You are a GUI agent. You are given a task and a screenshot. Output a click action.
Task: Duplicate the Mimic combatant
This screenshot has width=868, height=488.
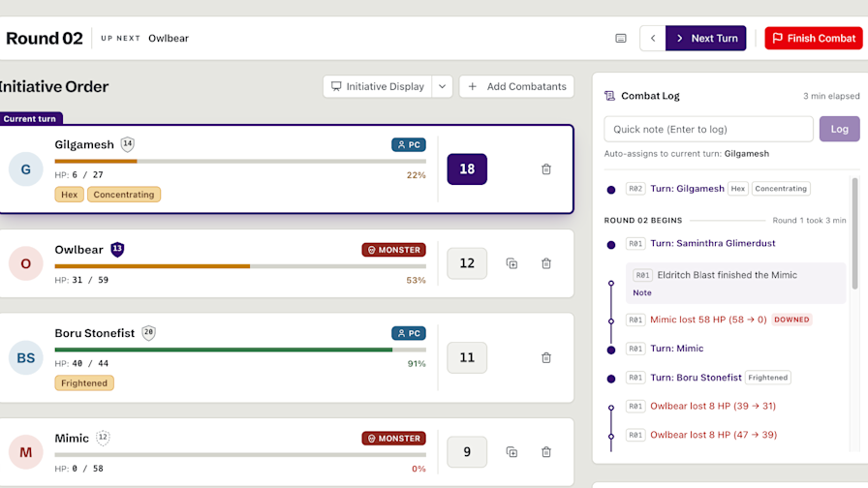pyautogui.click(x=512, y=452)
